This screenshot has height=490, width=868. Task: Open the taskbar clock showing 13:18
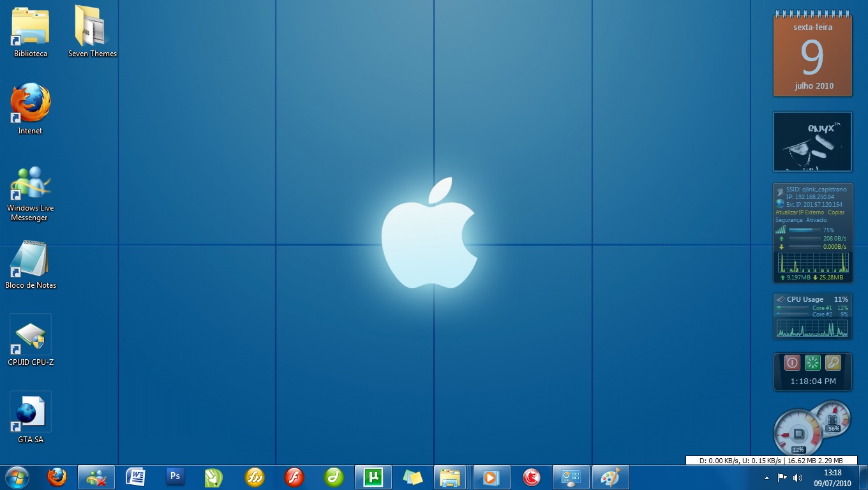click(x=833, y=477)
